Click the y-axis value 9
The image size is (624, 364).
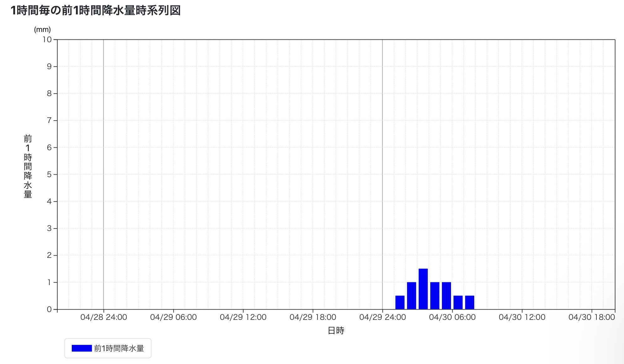(x=49, y=66)
